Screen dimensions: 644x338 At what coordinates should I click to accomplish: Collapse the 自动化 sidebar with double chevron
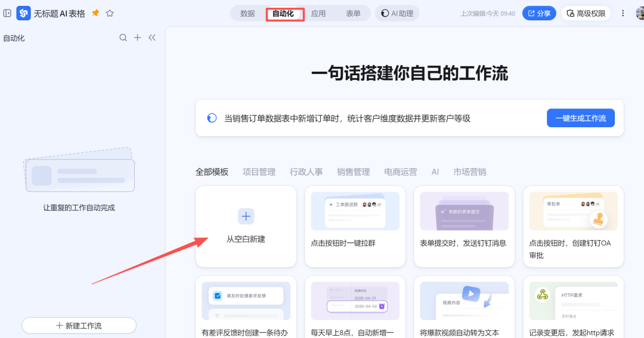coord(152,38)
